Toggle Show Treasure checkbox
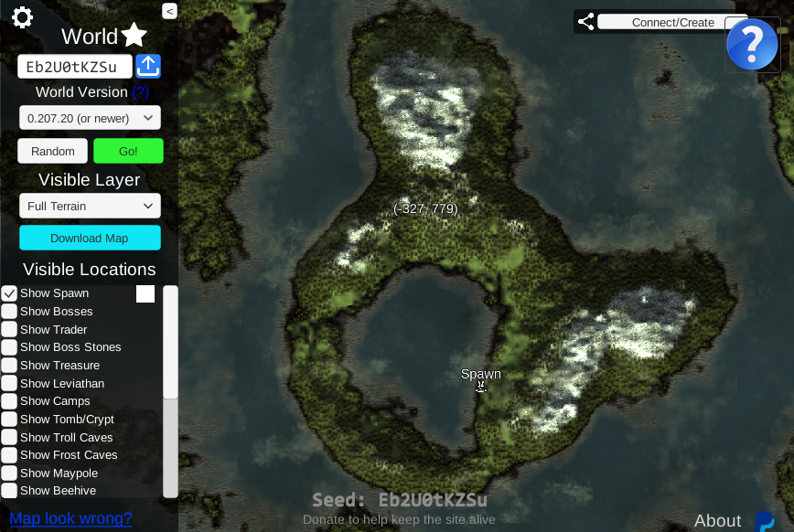Screen dimensions: 794x532 (9, 366)
